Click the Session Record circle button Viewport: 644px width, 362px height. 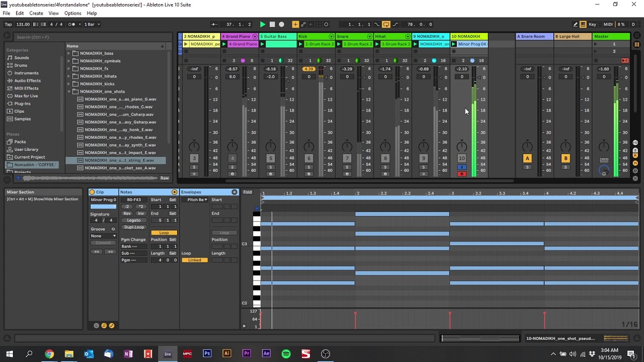(326, 24)
